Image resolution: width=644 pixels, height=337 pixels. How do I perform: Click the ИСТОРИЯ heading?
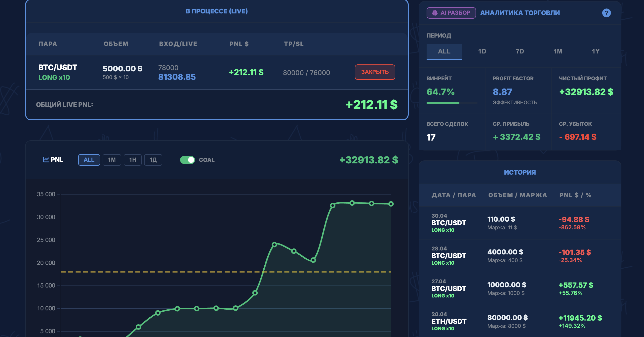[x=520, y=172]
